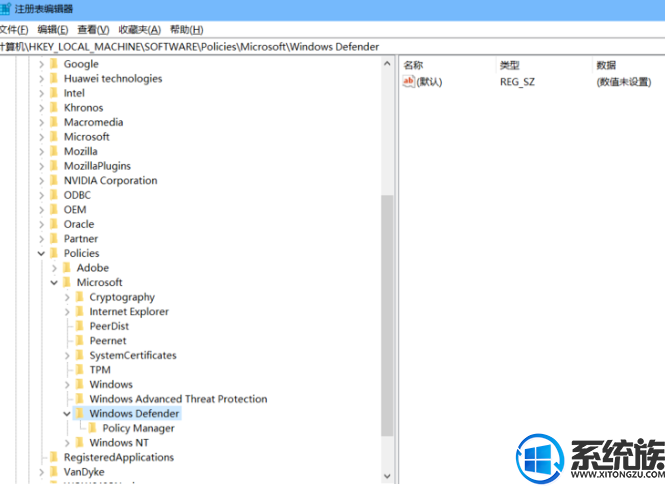Click the (默认) string value icon
The height and width of the screenshot is (487, 665).
point(408,81)
